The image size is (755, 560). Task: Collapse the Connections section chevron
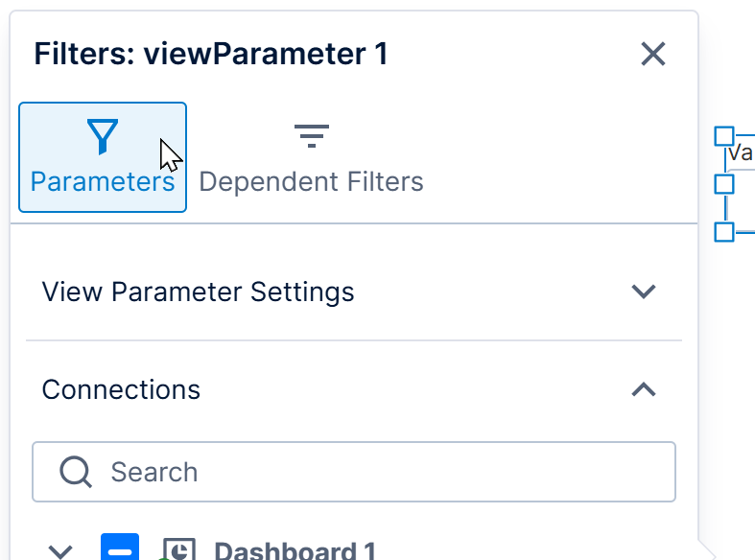coord(644,389)
